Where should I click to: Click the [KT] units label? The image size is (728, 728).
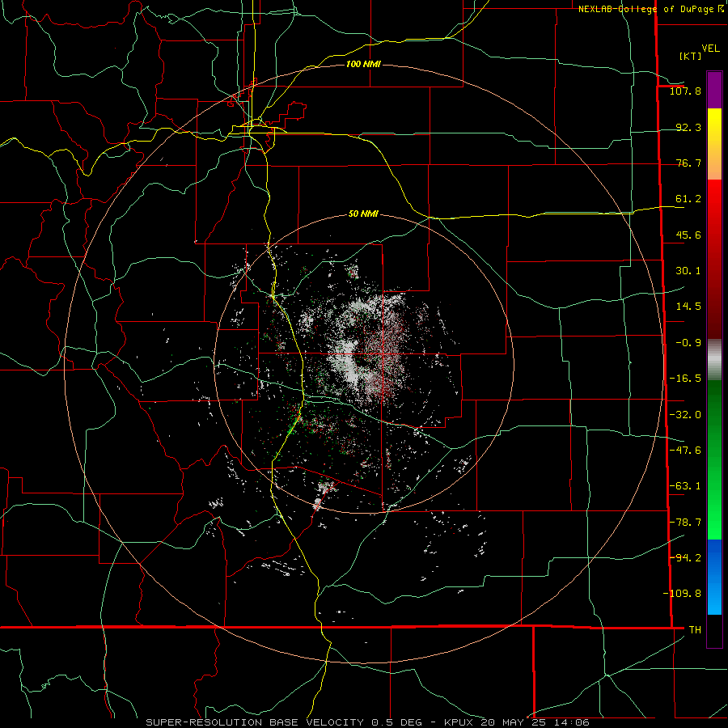tap(690, 56)
